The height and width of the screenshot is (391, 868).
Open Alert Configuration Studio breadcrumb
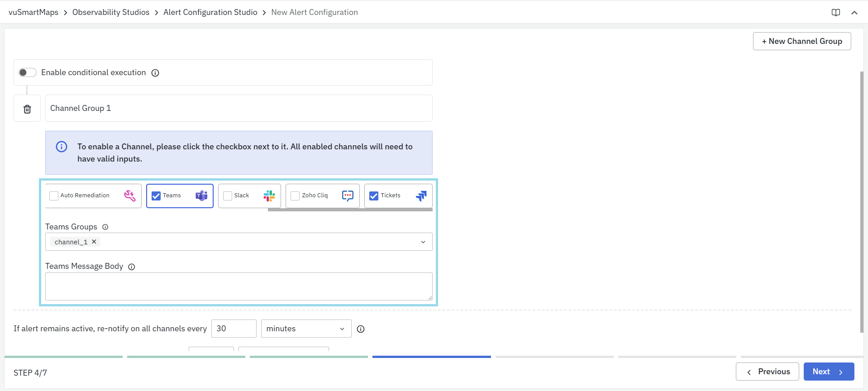(210, 12)
